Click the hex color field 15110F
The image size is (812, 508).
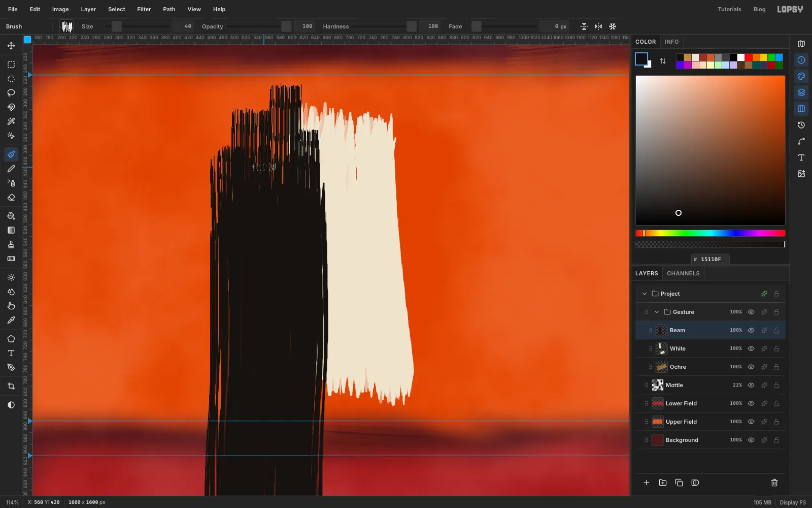[x=710, y=259]
